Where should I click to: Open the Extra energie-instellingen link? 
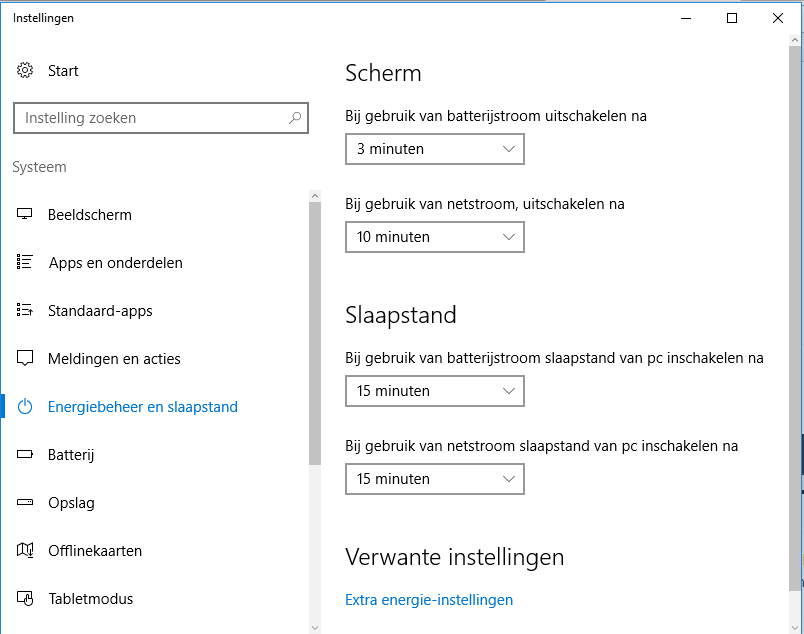click(x=429, y=600)
